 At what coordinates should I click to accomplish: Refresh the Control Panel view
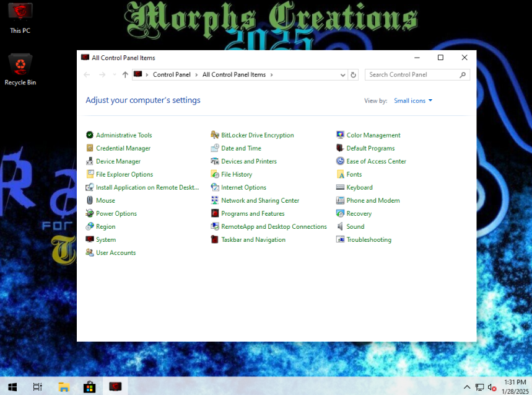click(x=353, y=74)
